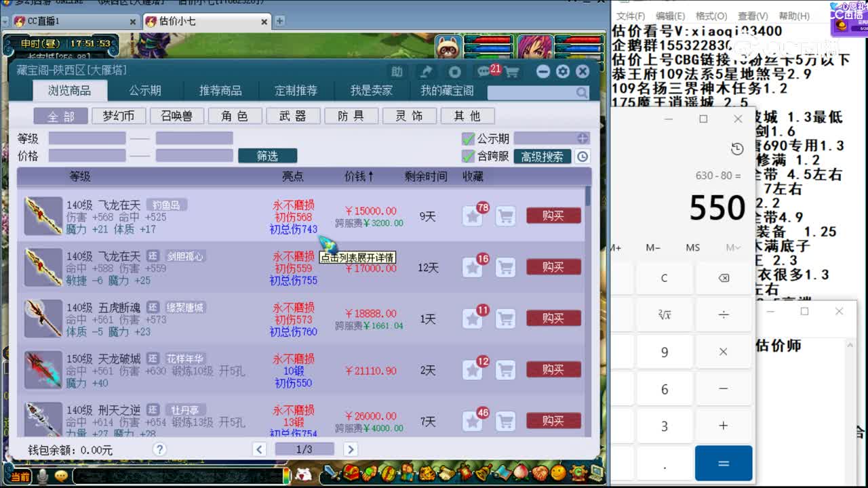Open the Calculator history icon
868x488 pixels.
click(x=737, y=149)
